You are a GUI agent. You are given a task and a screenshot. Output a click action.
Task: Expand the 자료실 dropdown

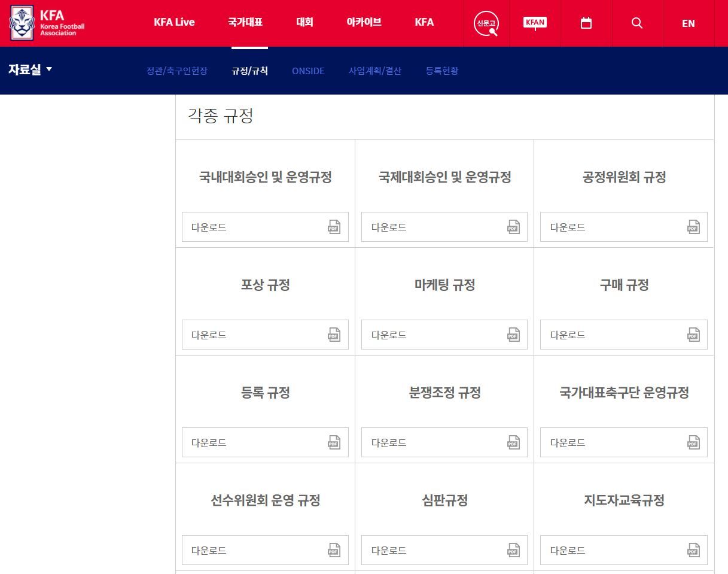coord(31,69)
